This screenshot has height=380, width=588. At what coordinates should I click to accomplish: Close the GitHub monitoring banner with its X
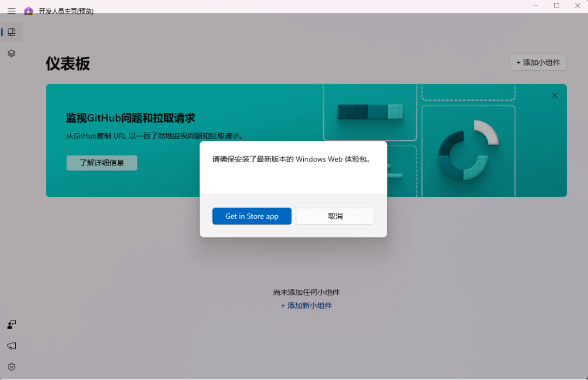(x=555, y=95)
